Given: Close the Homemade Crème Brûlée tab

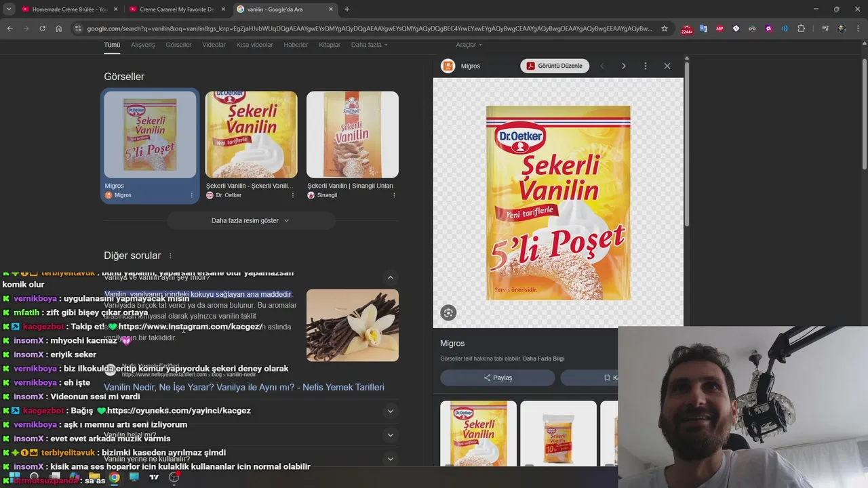Looking at the screenshot, I should [115, 9].
